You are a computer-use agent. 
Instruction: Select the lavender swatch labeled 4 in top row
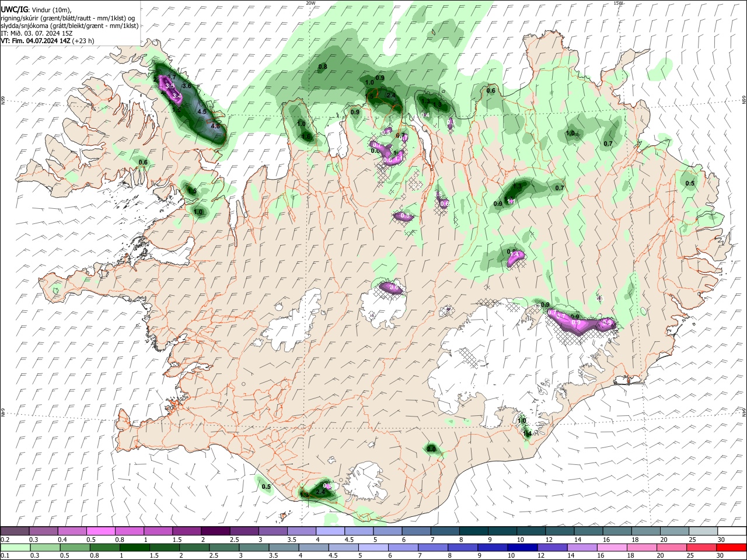(x=330, y=531)
